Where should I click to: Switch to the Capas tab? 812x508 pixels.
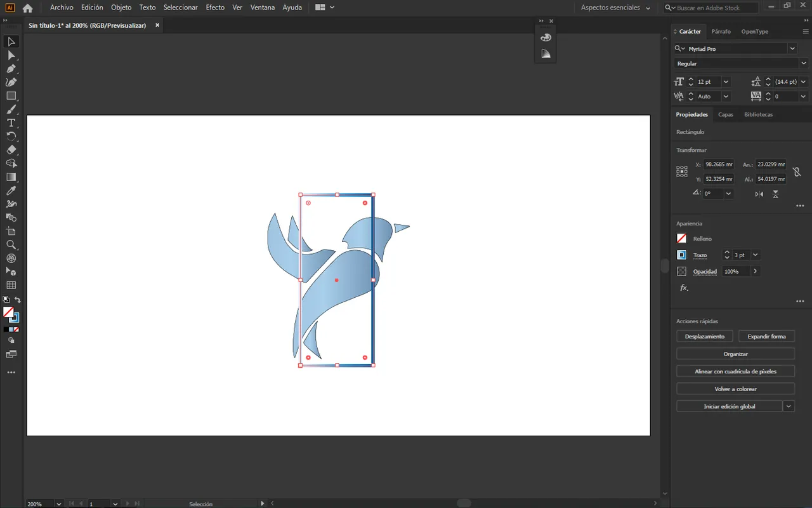(x=726, y=115)
